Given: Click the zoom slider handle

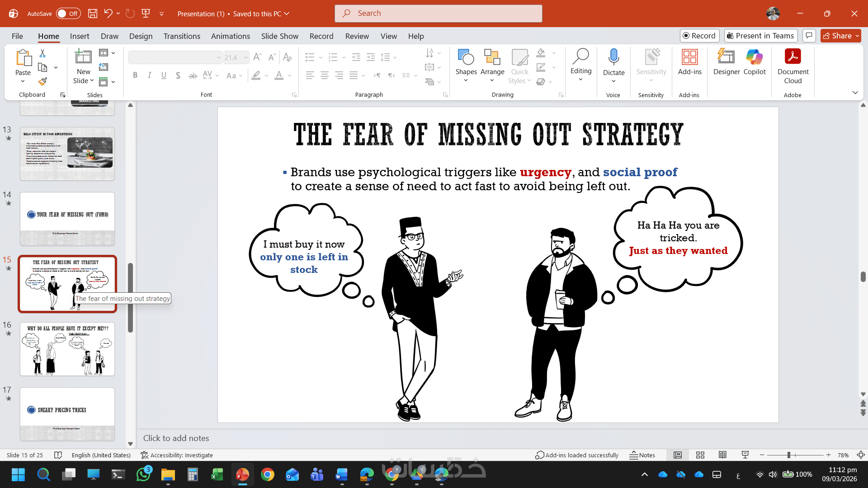Looking at the screenshot, I should point(788,455).
